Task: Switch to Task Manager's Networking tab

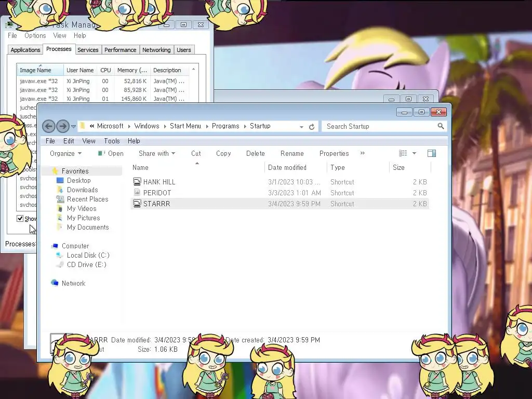Action: pos(156,50)
